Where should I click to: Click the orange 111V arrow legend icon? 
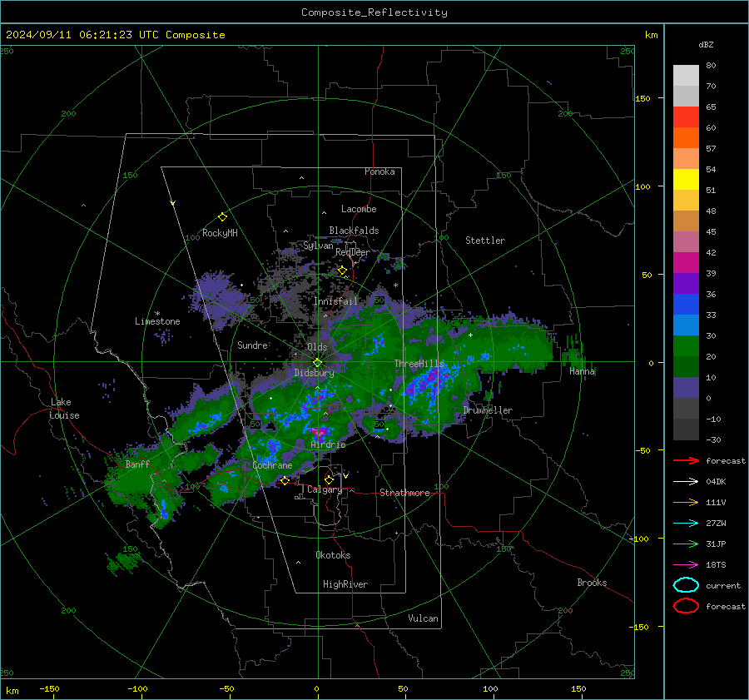(686, 502)
